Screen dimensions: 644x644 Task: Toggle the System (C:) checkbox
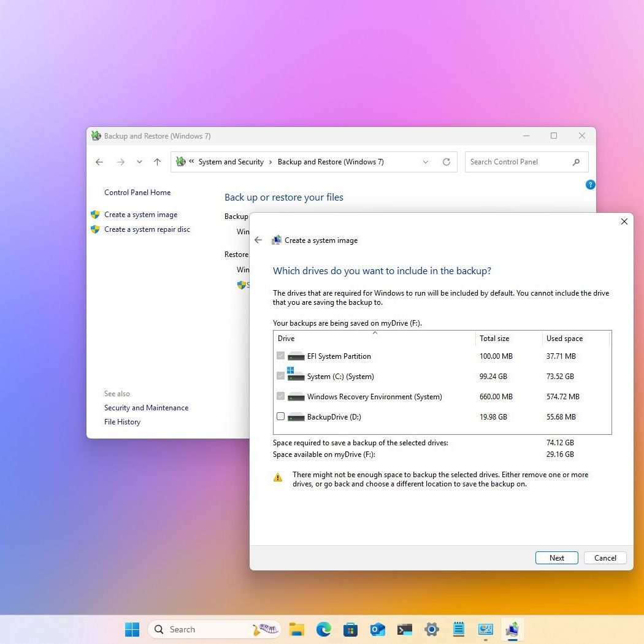[x=280, y=376]
